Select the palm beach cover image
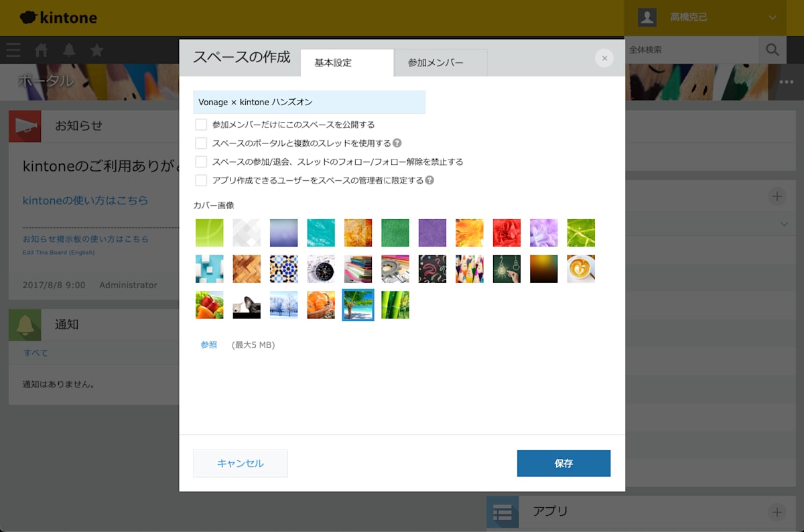 tap(358, 305)
